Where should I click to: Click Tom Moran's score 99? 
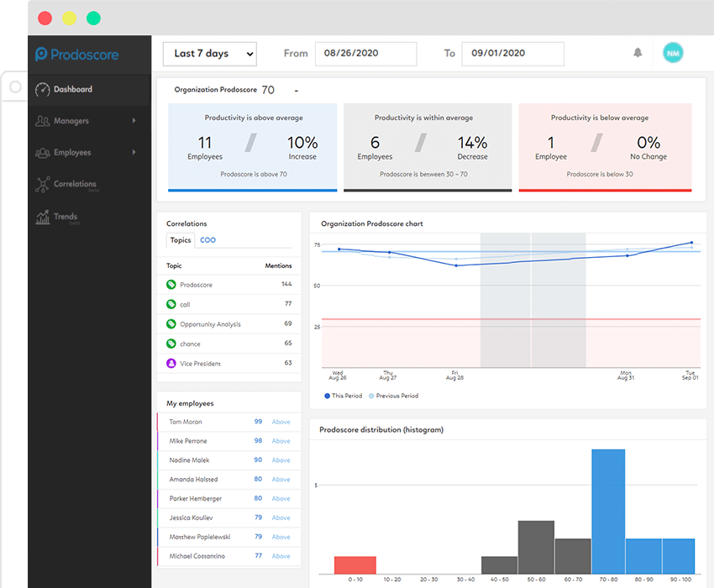coord(258,422)
